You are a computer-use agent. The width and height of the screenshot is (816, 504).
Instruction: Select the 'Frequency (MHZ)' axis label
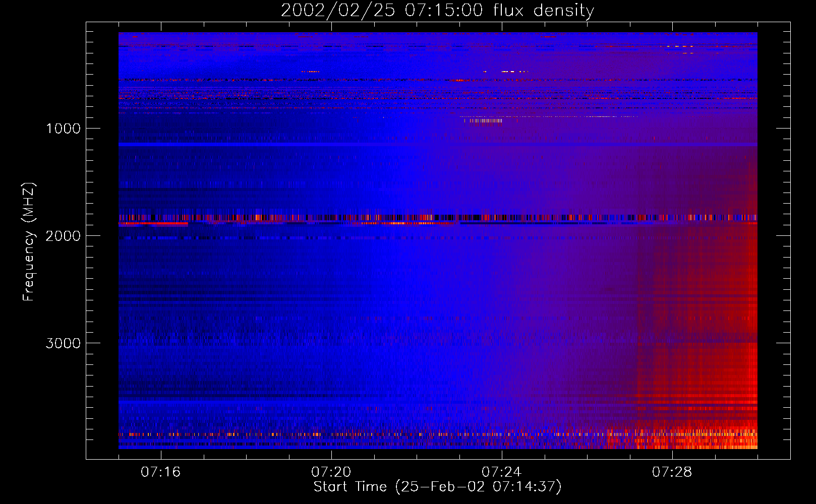29,242
